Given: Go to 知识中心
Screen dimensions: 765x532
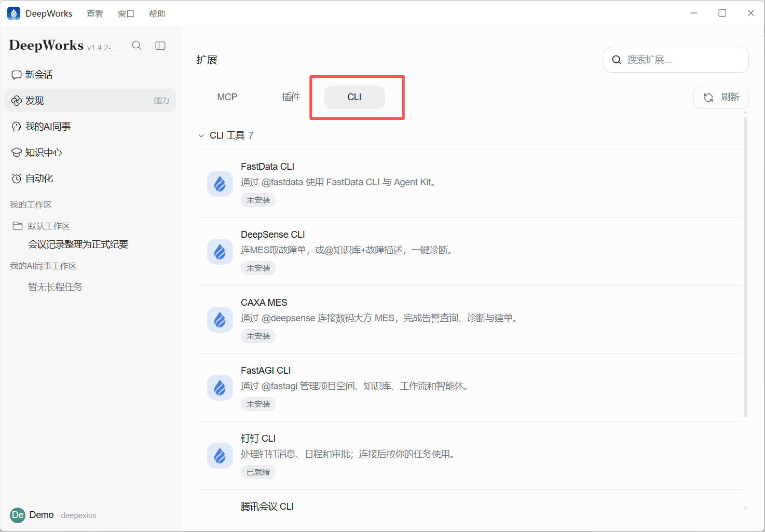Looking at the screenshot, I should tap(90, 153).
